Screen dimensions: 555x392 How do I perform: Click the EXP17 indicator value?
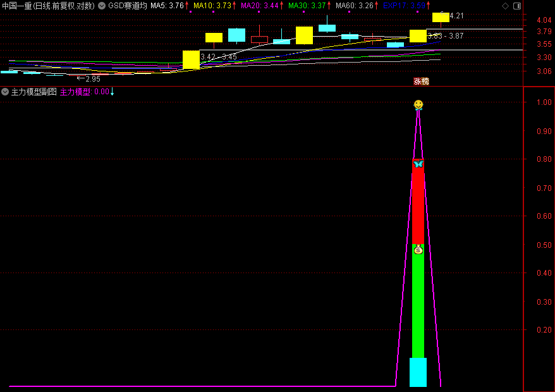click(405, 6)
